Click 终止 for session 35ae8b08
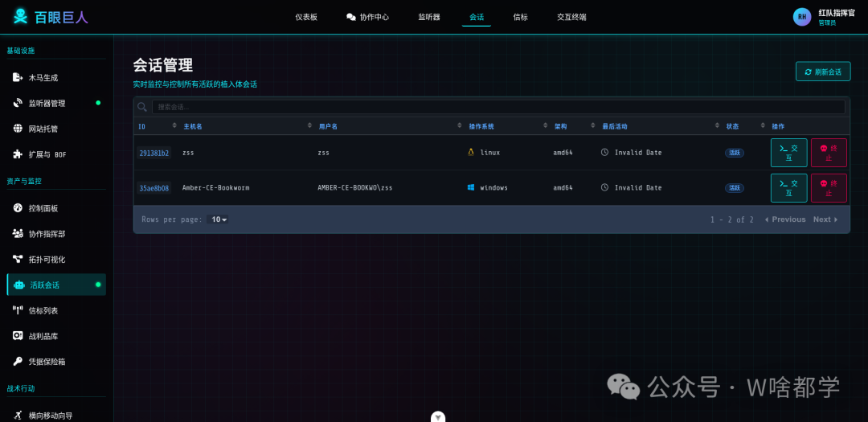Image resolution: width=868 pixels, height=422 pixels. pos(829,188)
